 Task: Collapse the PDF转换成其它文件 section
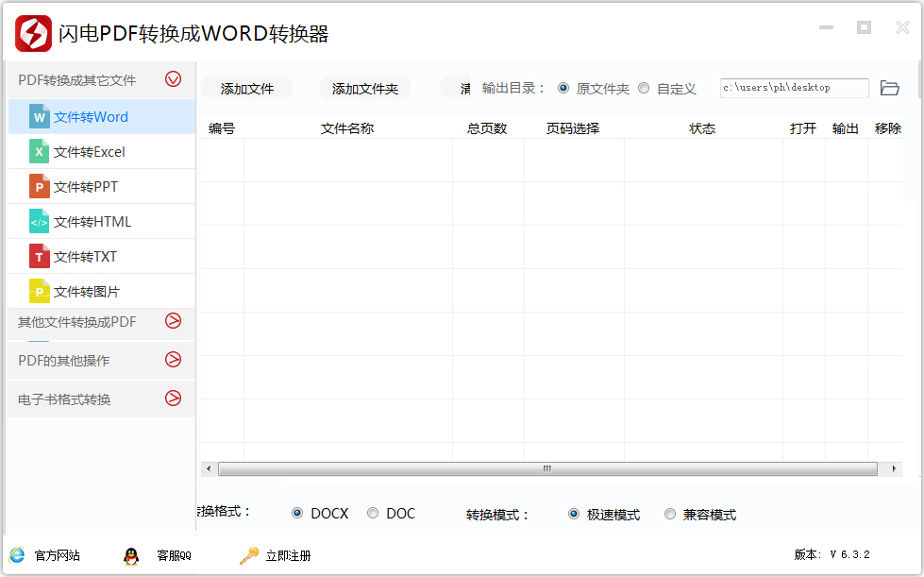173,79
